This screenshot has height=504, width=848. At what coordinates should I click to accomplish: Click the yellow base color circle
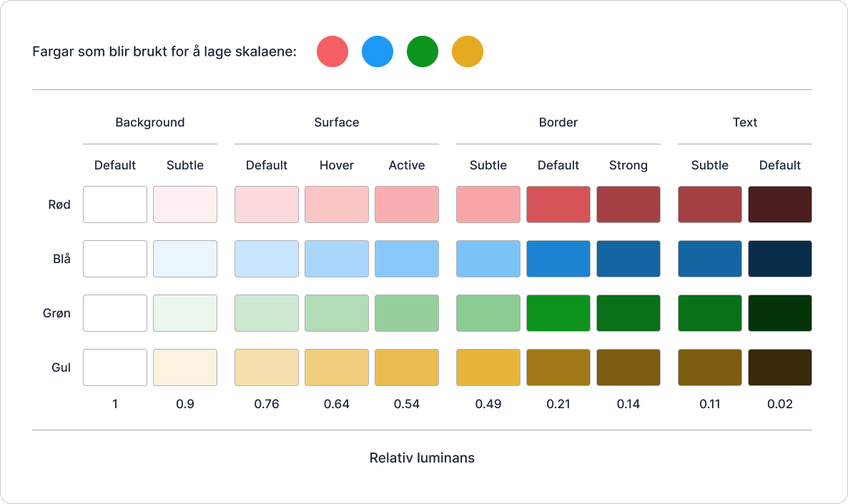468,52
